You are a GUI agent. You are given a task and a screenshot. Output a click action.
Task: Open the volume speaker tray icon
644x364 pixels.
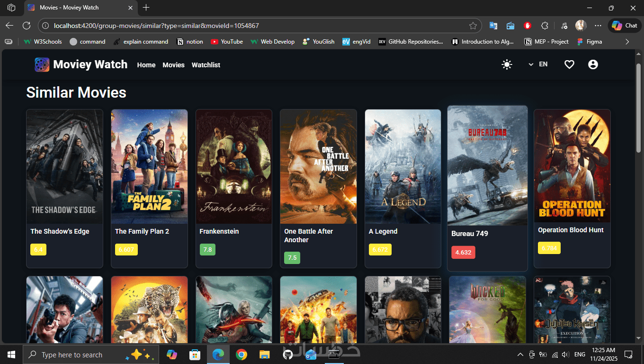point(565,355)
